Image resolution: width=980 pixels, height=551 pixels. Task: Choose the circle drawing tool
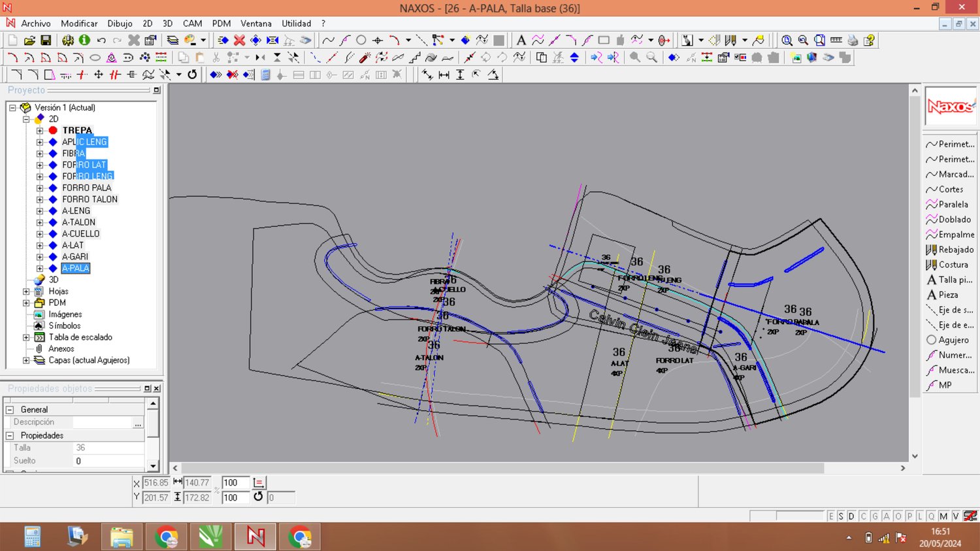(x=361, y=41)
